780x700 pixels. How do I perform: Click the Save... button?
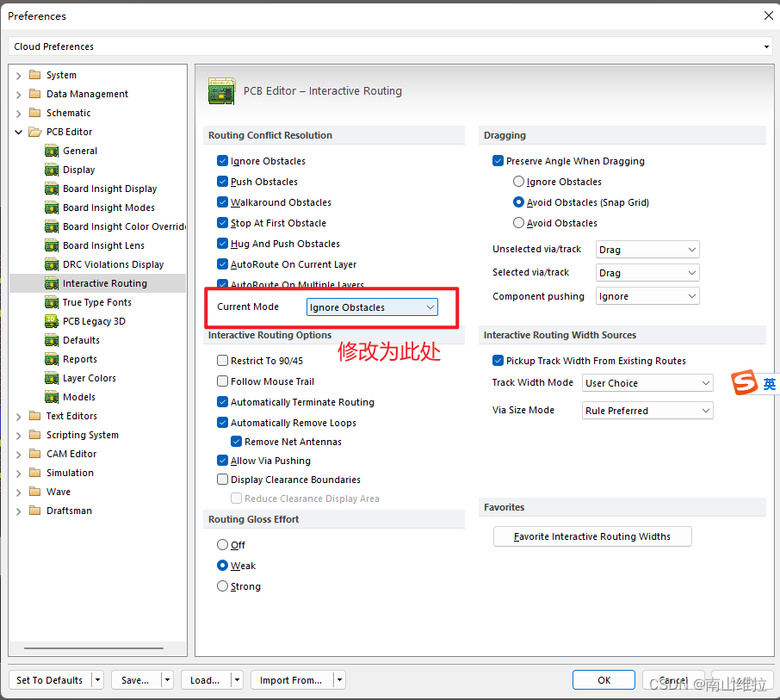(135, 679)
